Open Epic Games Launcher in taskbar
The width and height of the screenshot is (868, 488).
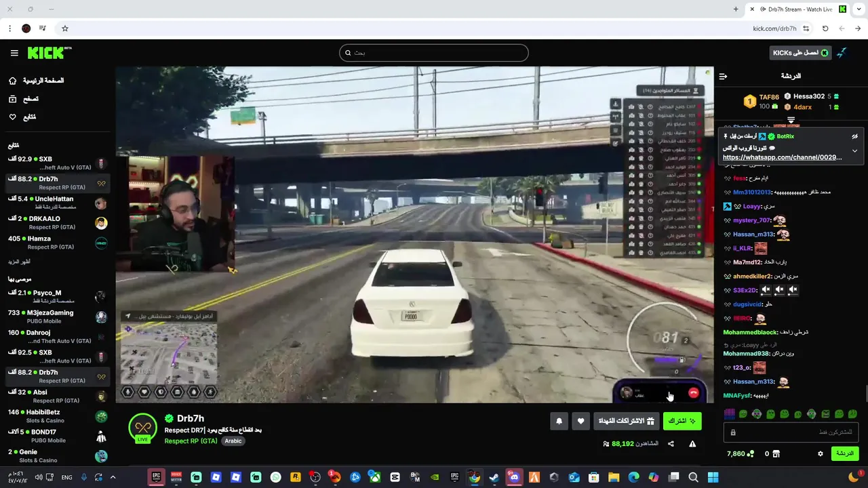[156, 477]
